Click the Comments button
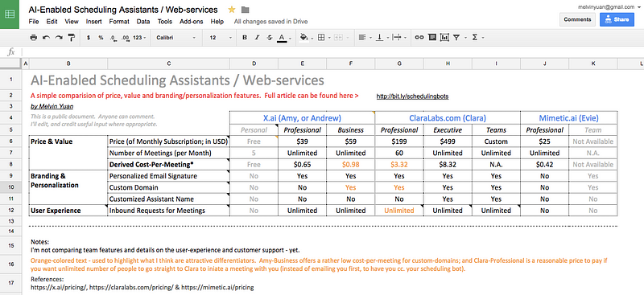 coord(577,19)
